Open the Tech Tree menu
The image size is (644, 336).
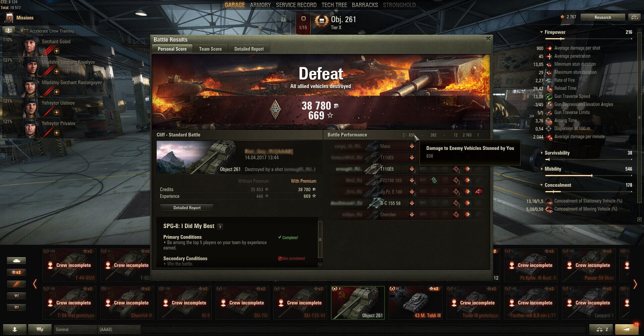[334, 5]
